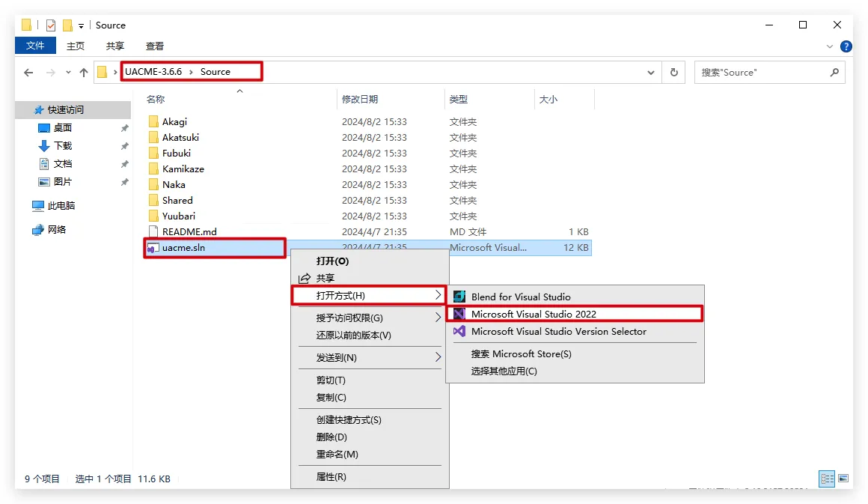Switch to large thumbnails view icon
868x504 pixels.
[843, 479]
